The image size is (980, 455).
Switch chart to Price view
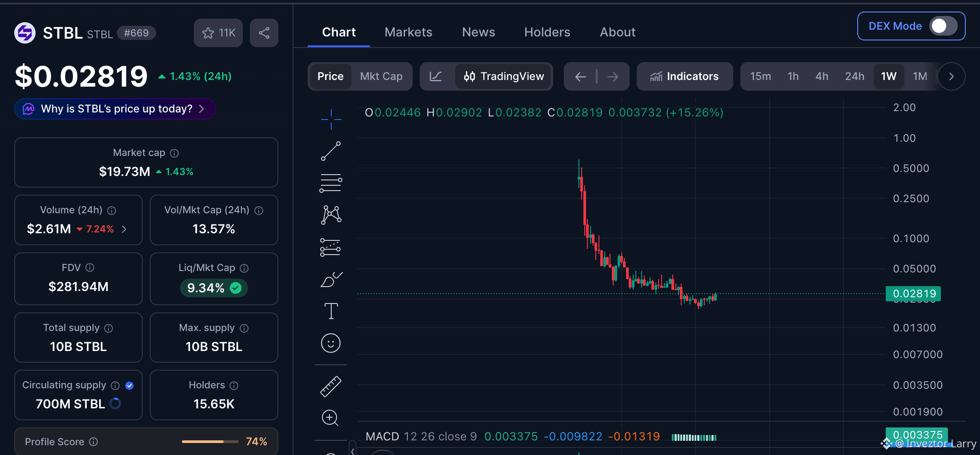pos(330,76)
